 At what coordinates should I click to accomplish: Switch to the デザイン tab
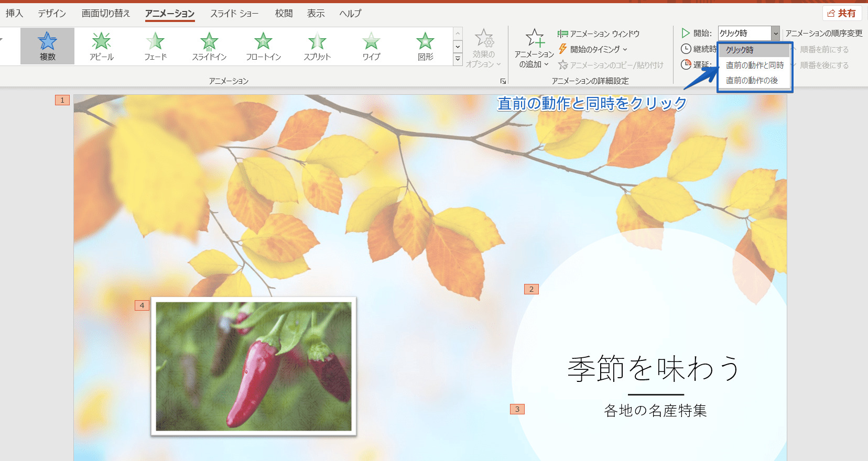[51, 13]
